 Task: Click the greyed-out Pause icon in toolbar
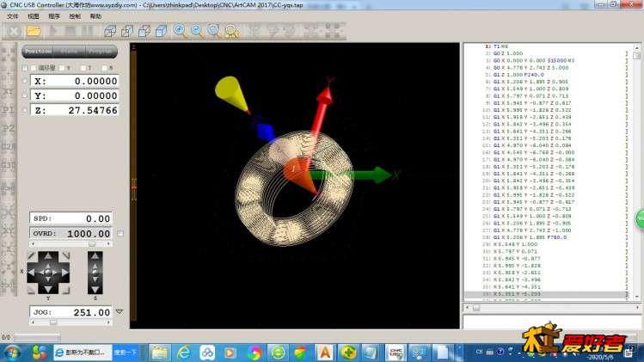(x=88, y=31)
